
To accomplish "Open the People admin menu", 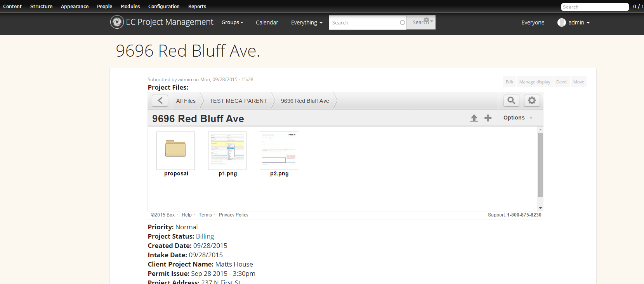I will (x=104, y=7).
